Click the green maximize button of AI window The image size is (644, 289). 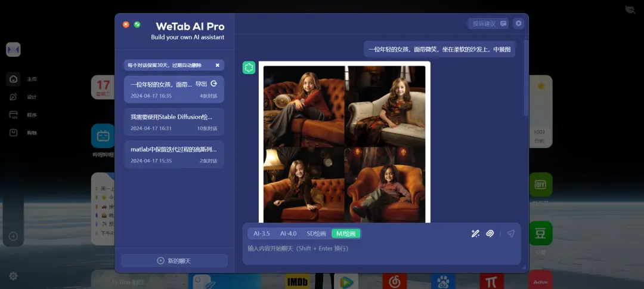(x=137, y=24)
